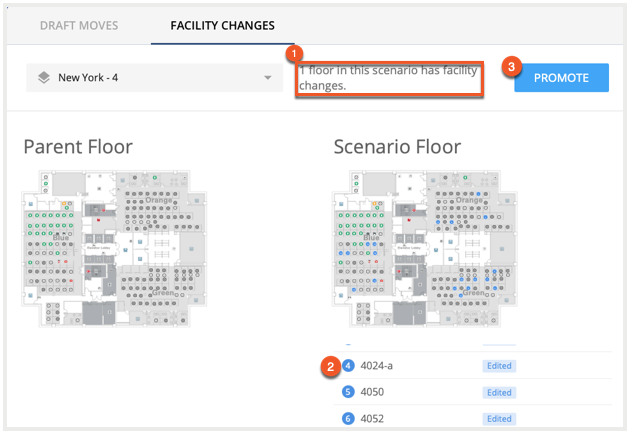Screen dimensions: 629x433
Task: Select the 4024-a changed seat row
Action: point(473,366)
